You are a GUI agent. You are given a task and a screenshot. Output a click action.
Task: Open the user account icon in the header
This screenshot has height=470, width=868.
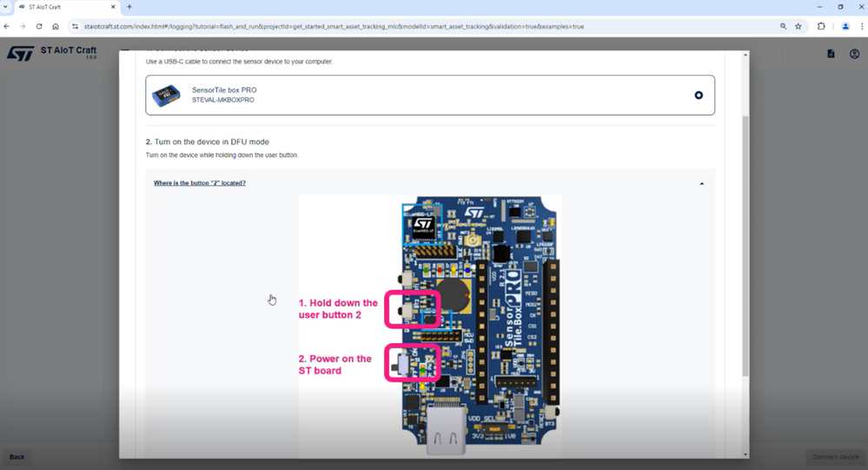pos(855,54)
